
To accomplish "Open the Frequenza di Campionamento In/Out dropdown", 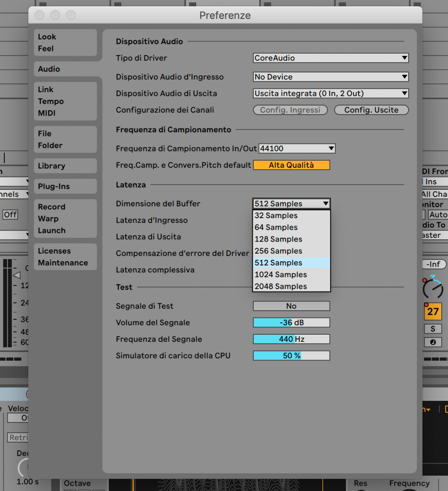I will point(296,148).
